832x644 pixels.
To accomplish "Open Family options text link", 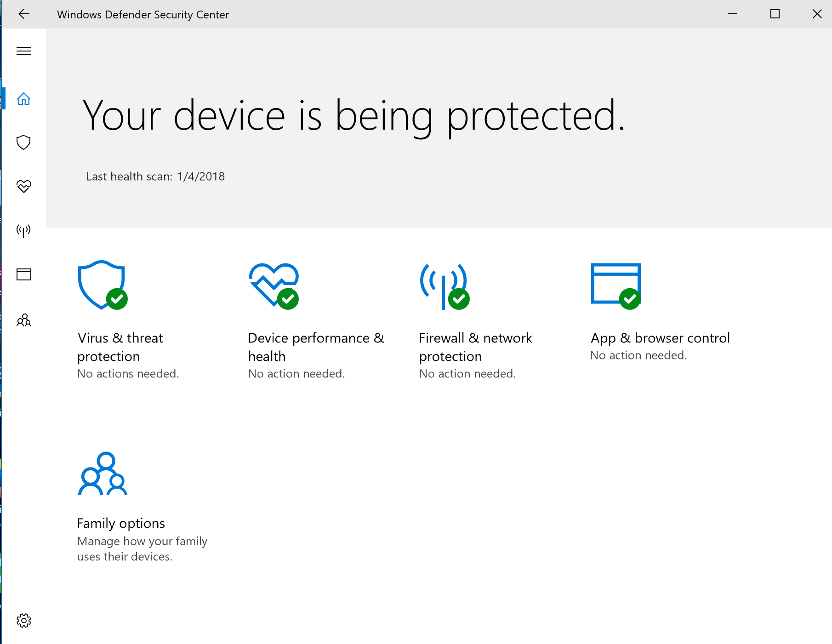I will (121, 524).
